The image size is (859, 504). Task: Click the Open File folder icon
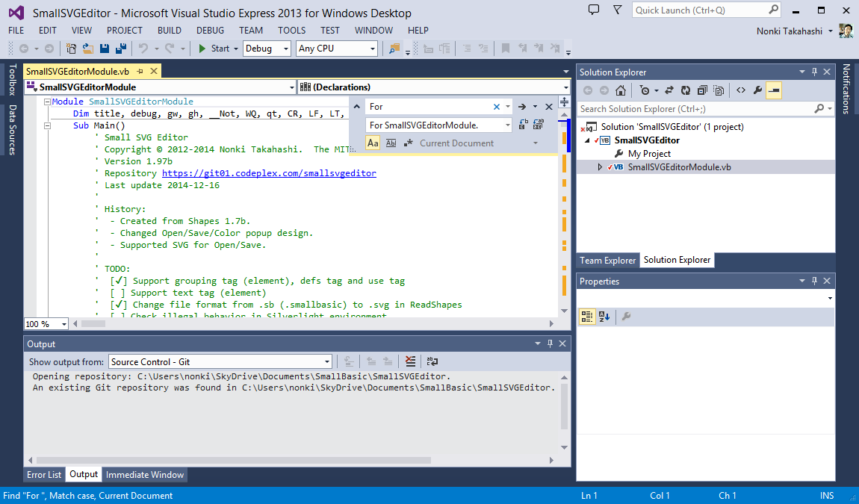coord(87,49)
